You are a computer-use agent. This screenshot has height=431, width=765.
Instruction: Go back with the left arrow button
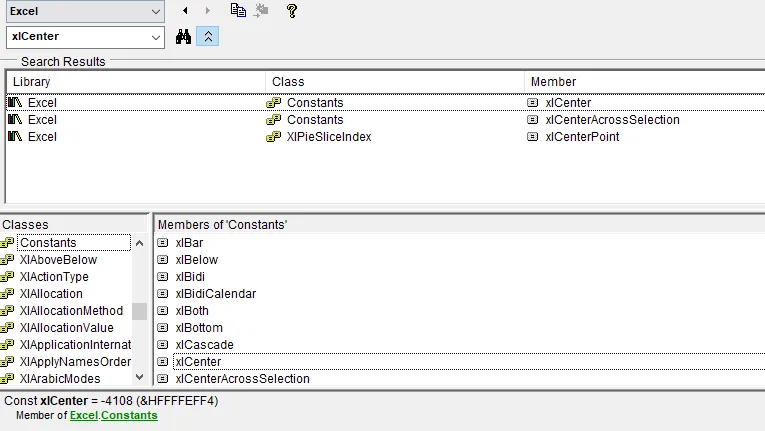pyautogui.click(x=185, y=10)
